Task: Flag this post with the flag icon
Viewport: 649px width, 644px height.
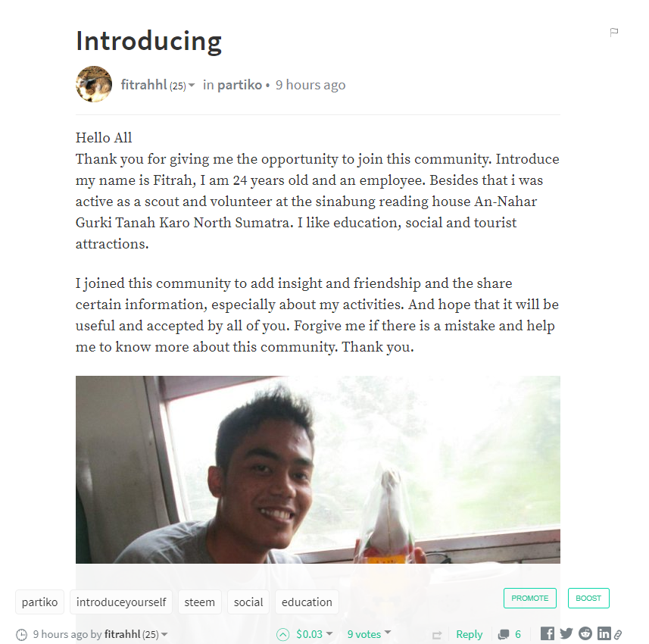Action: [x=614, y=32]
